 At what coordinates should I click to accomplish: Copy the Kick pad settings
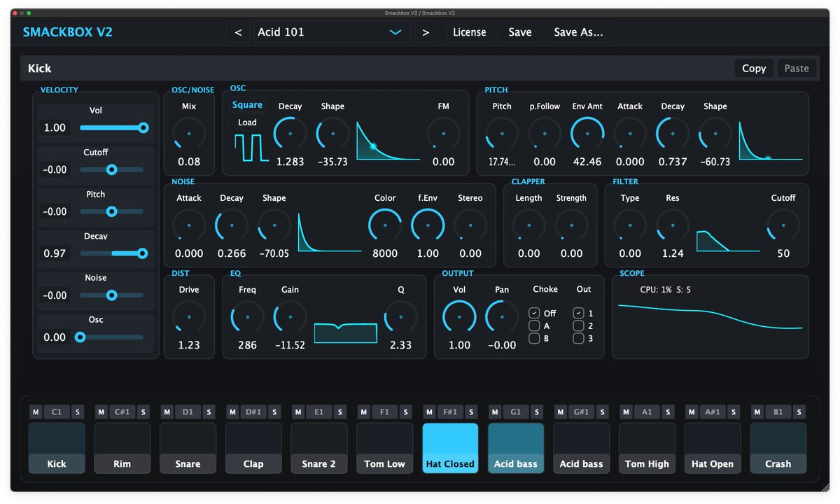(754, 69)
